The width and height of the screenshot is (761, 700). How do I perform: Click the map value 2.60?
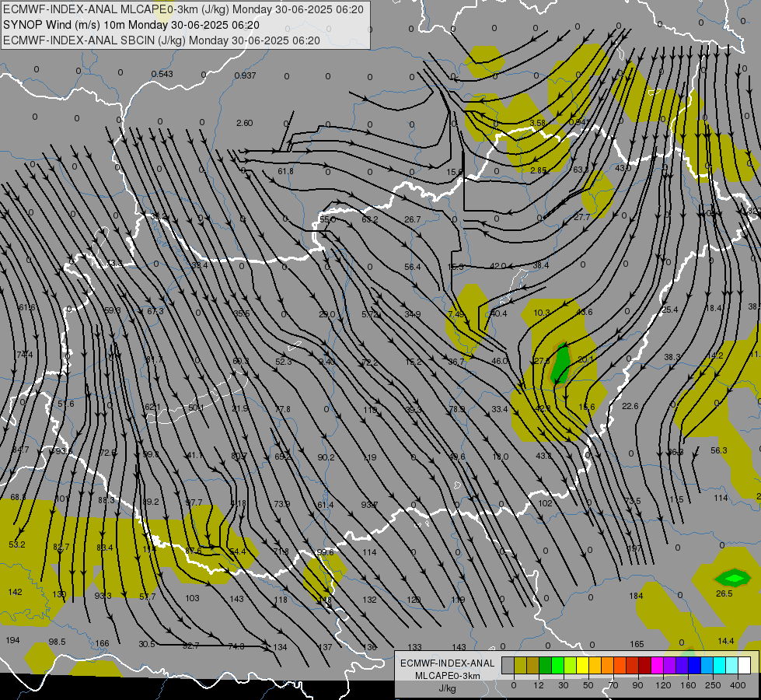coord(245,124)
